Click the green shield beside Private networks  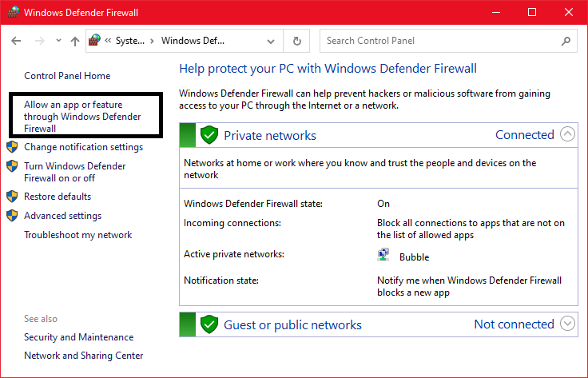209,135
